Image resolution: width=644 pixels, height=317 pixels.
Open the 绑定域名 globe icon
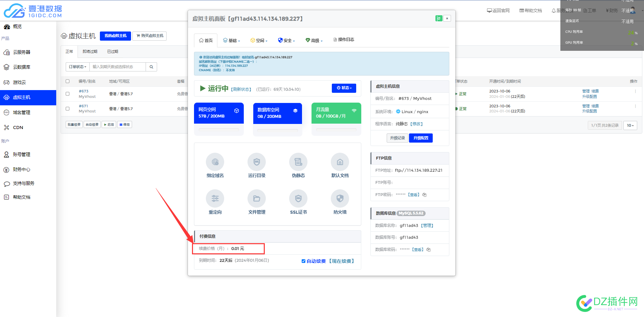pyautogui.click(x=215, y=162)
